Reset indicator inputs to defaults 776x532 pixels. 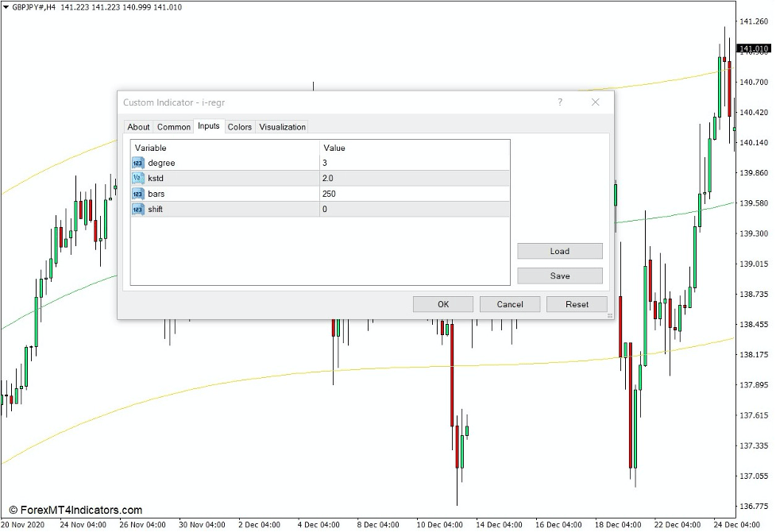[x=576, y=304]
